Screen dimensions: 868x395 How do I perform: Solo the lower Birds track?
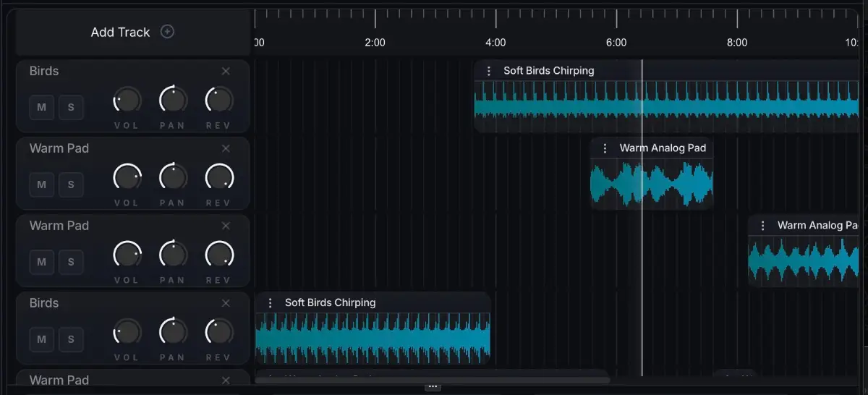[x=71, y=339]
